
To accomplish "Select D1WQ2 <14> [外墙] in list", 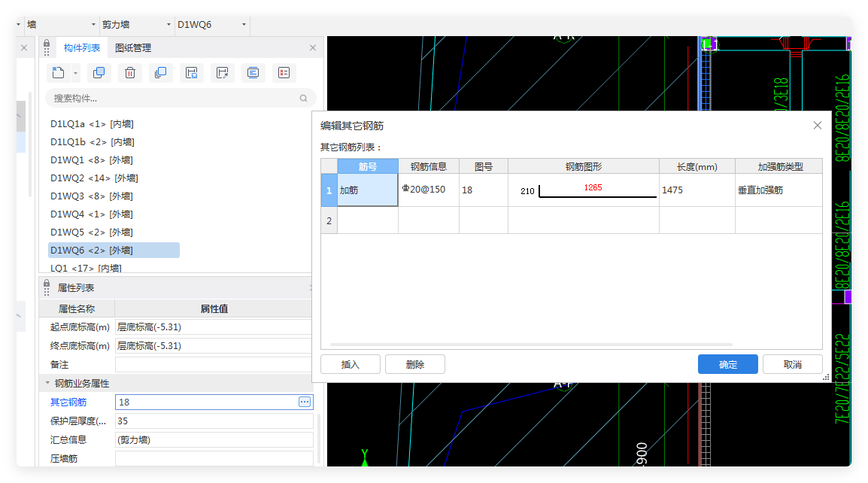I will point(94,178).
